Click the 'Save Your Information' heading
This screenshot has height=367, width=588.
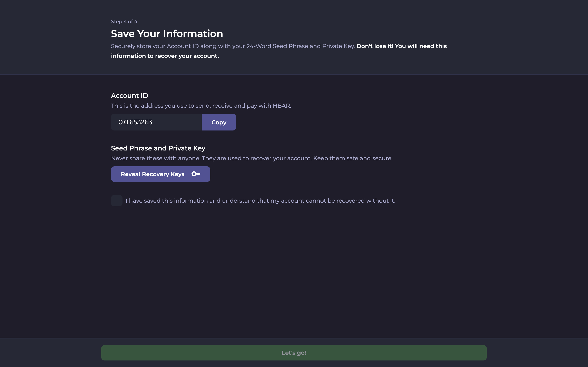(x=167, y=34)
